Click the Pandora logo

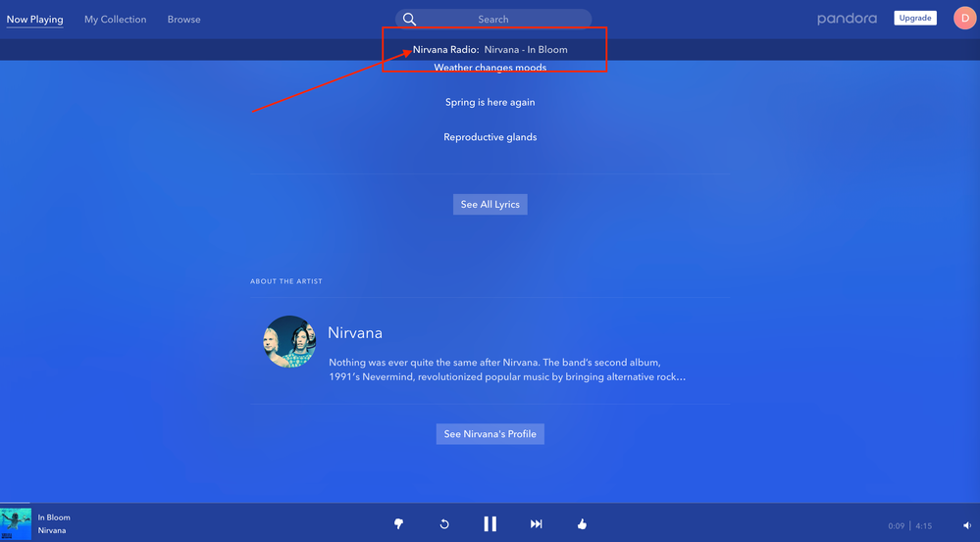(847, 19)
